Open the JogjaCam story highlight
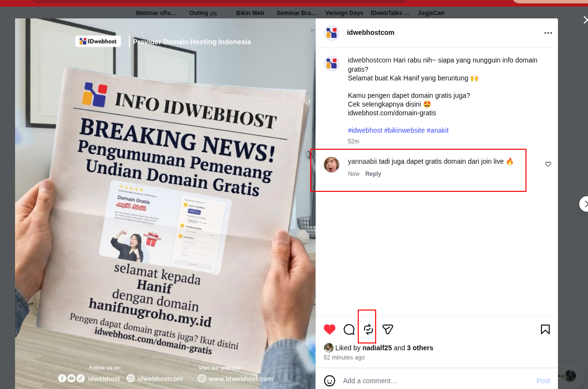Image resolution: width=588 pixels, height=389 pixels. 431,13
